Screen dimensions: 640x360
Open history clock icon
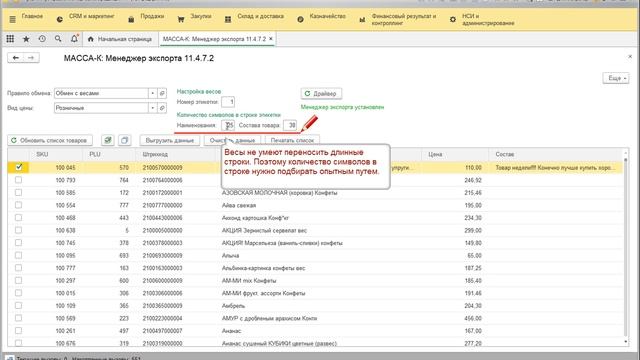click(42, 39)
